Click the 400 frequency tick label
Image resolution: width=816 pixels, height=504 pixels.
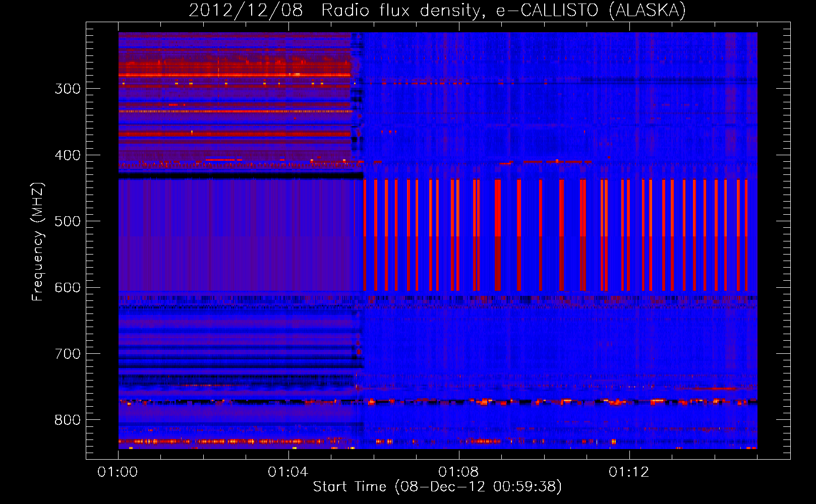(67, 155)
